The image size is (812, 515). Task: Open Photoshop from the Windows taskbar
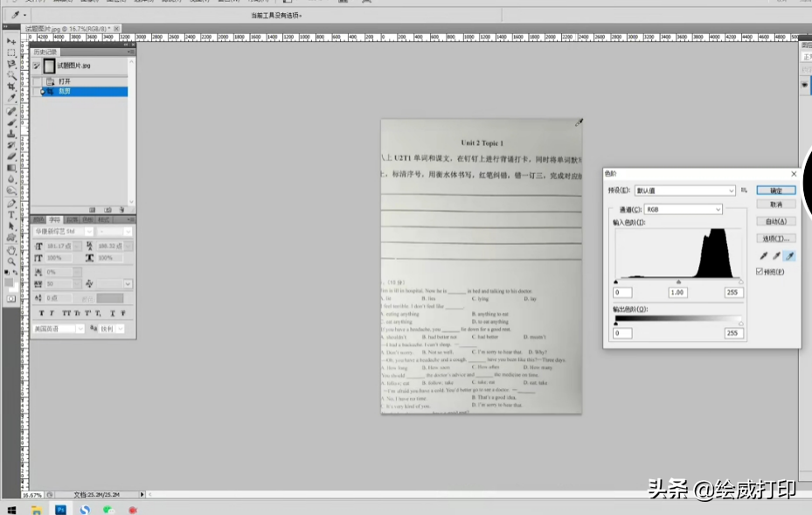60,510
